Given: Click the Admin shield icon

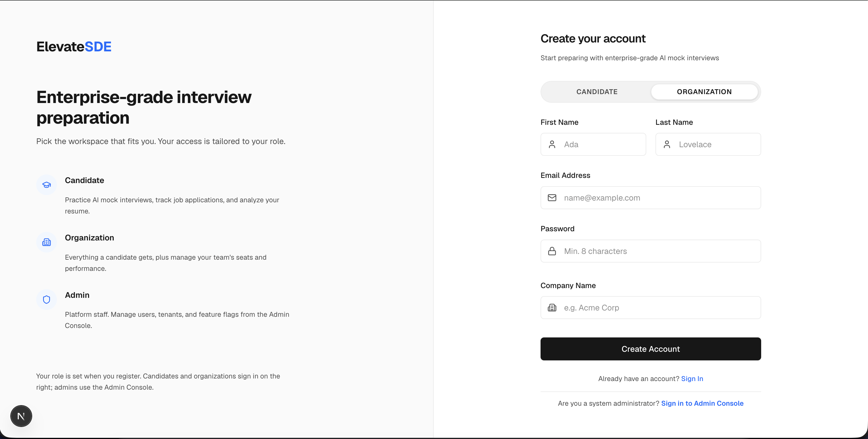Looking at the screenshot, I should (x=47, y=300).
